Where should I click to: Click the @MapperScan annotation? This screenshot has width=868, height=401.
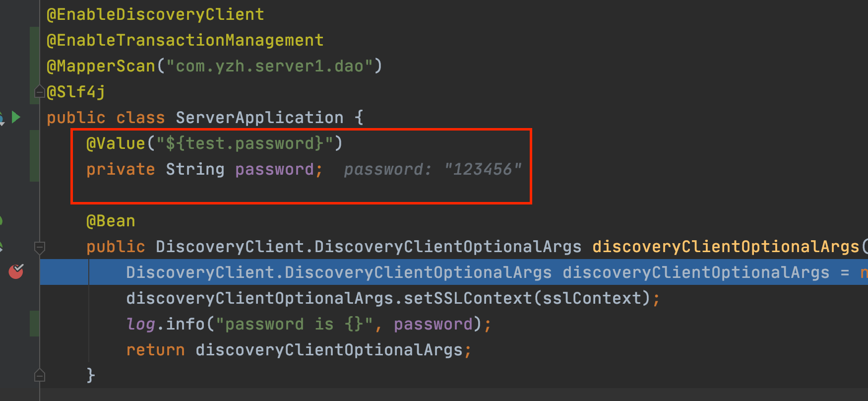(x=101, y=66)
